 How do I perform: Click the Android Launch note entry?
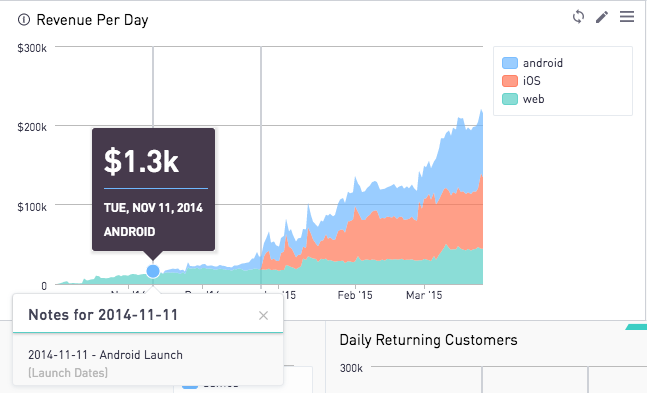(105, 355)
